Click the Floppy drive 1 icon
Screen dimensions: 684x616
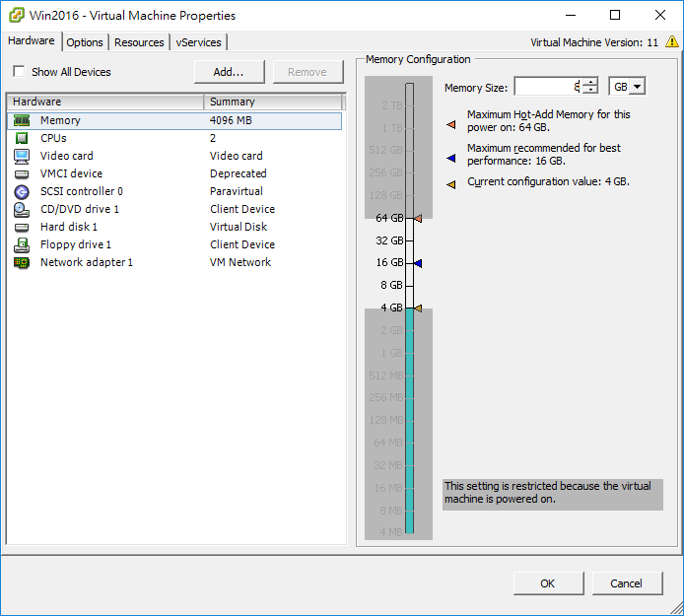pyautogui.click(x=22, y=245)
